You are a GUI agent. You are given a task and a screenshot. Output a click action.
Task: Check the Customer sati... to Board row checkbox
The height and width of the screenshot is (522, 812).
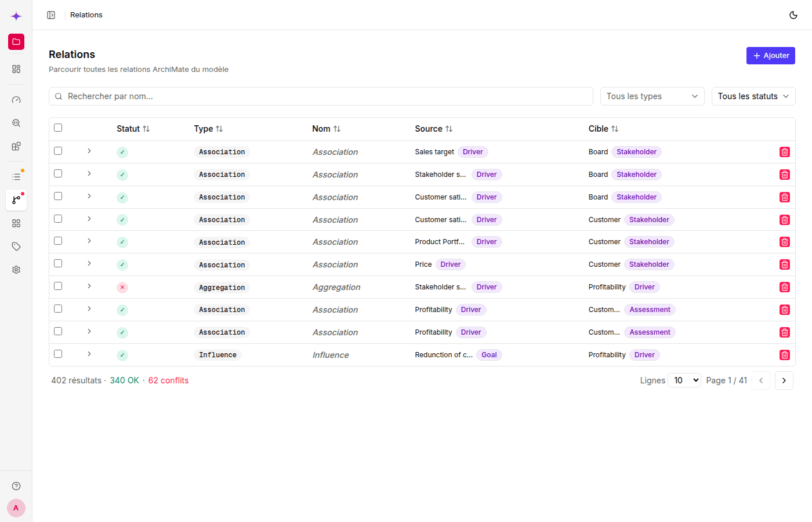(x=58, y=196)
